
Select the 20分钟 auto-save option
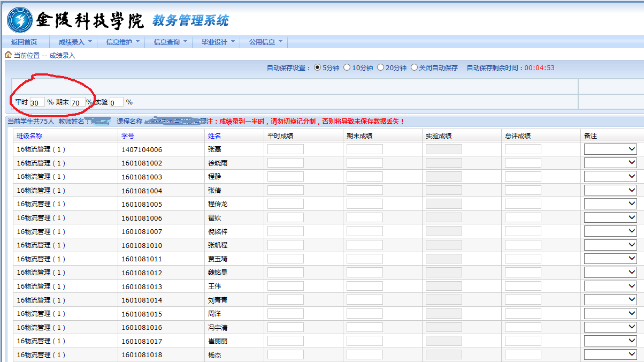pos(380,68)
